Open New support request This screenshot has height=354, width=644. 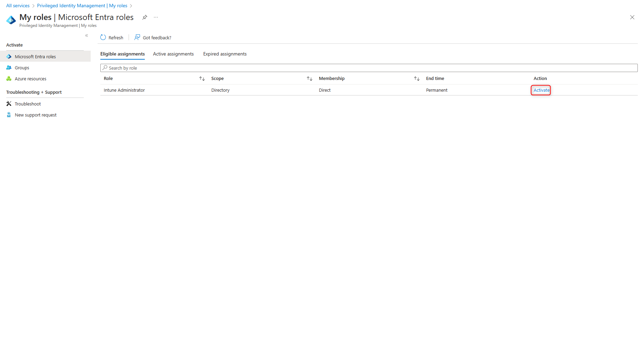pyautogui.click(x=36, y=115)
